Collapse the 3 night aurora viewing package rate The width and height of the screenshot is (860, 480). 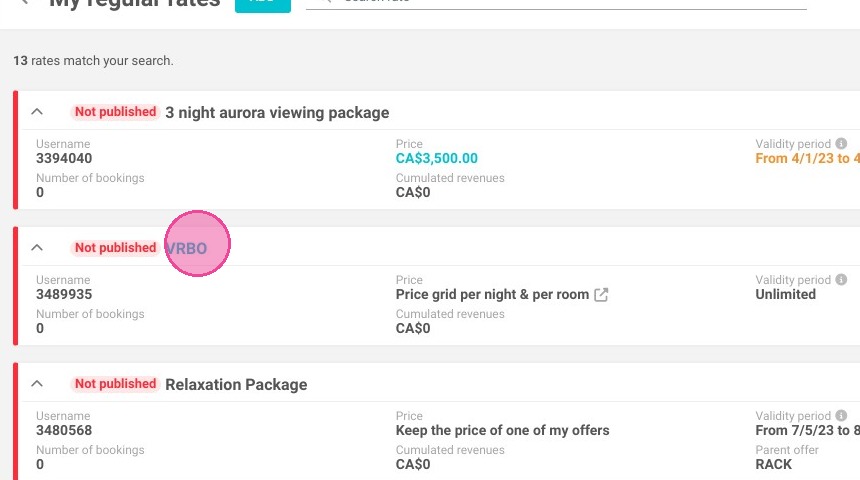pyautogui.click(x=37, y=112)
